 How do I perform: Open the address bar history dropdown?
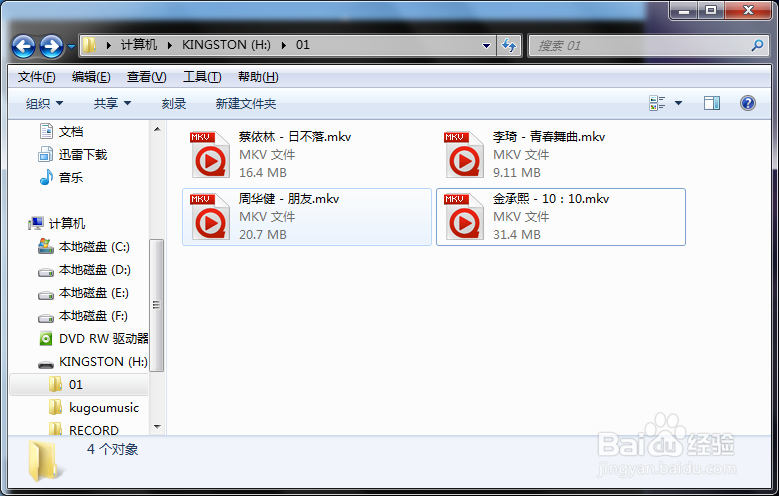[486, 46]
